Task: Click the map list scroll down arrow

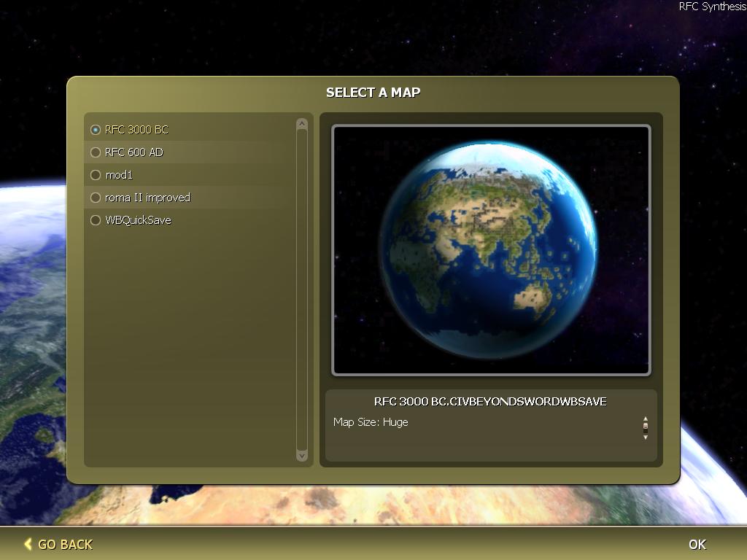Action: click(x=301, y=456)
